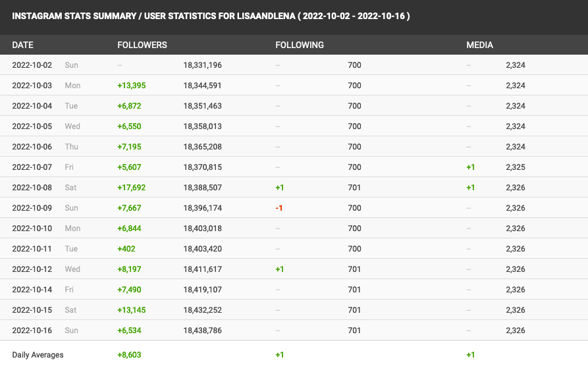Select follower count 18,370,815
Screen dimensions: 588x374
pos(203,167)
